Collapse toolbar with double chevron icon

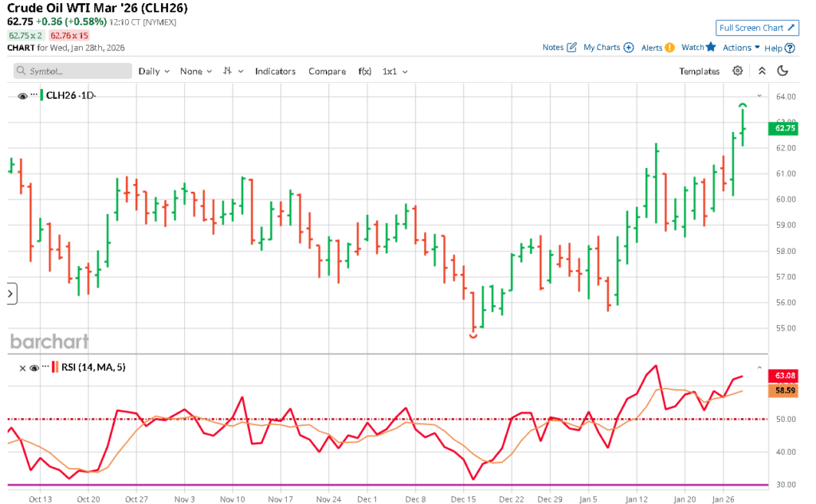762,71
